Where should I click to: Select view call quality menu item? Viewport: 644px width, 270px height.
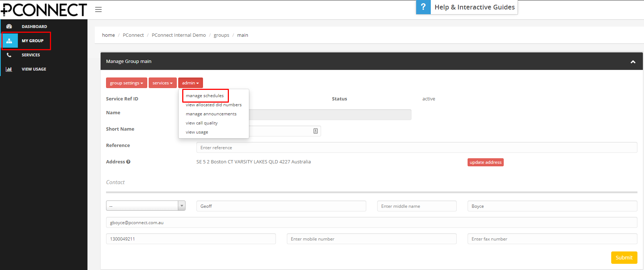coord(202,123)
